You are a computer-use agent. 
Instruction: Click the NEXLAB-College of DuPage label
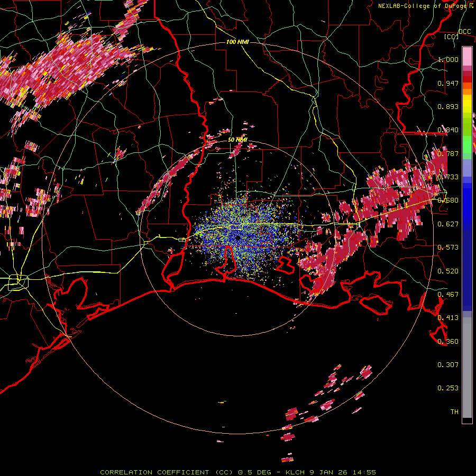423,6
